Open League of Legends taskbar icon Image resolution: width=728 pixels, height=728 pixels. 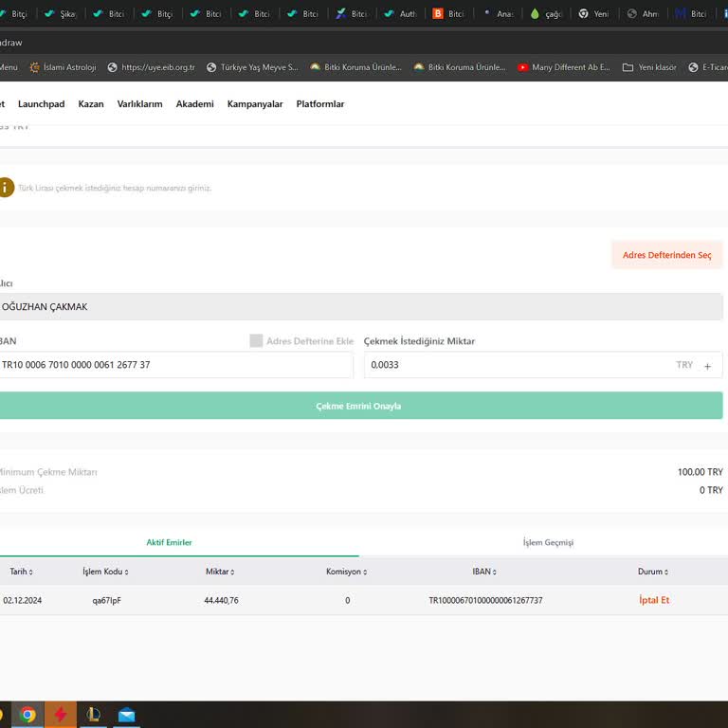[93, 715]
